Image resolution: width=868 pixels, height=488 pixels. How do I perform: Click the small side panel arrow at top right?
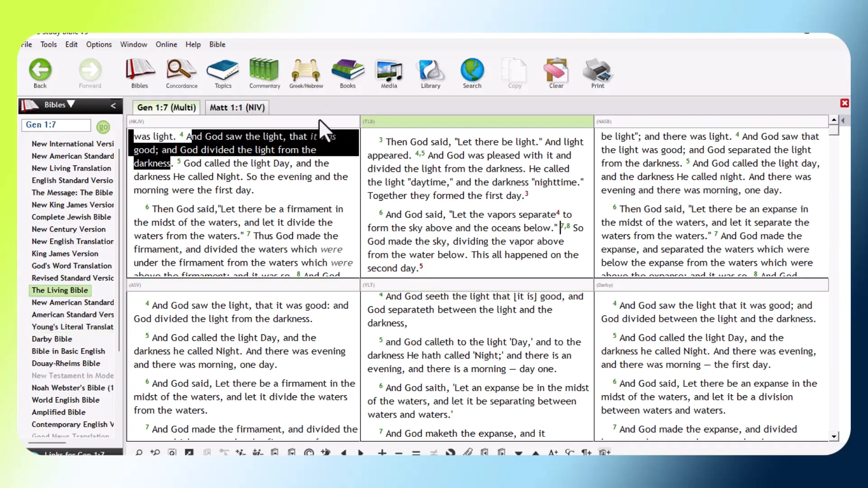point(843,121)
